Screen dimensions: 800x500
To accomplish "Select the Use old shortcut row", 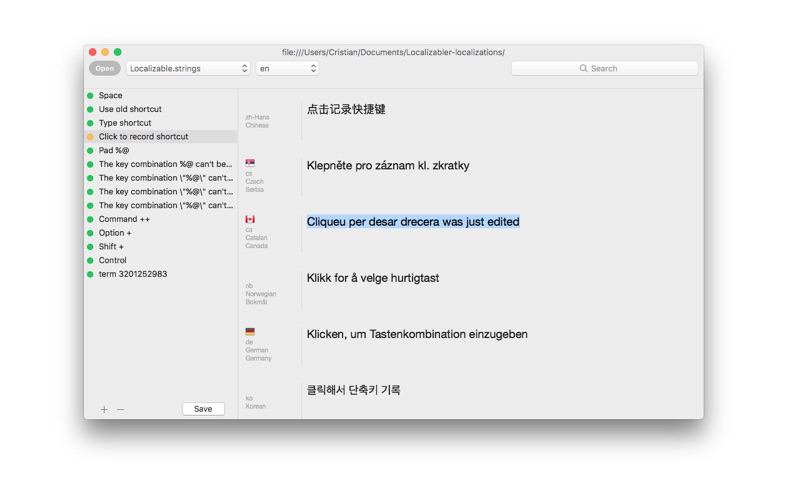I will (161, 109).
